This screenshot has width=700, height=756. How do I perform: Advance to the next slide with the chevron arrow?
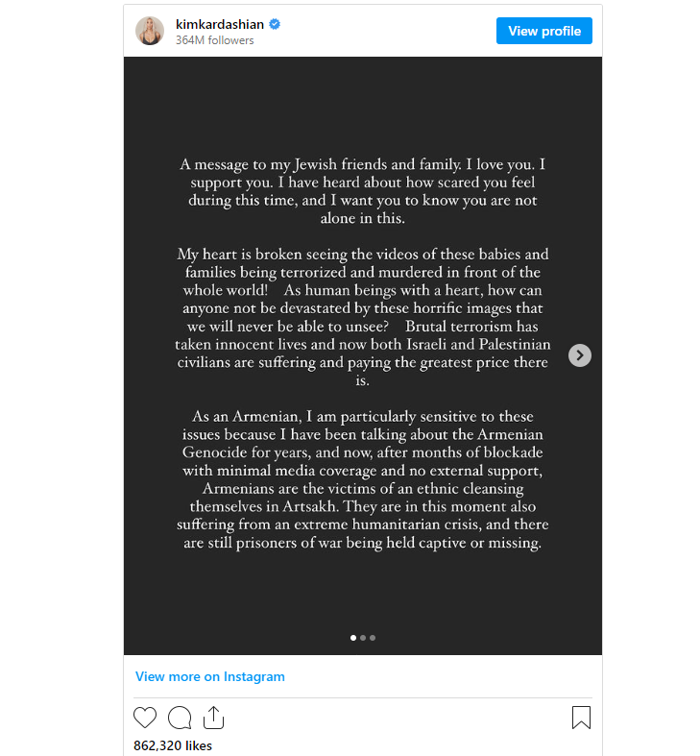click(x=579, y=355)
